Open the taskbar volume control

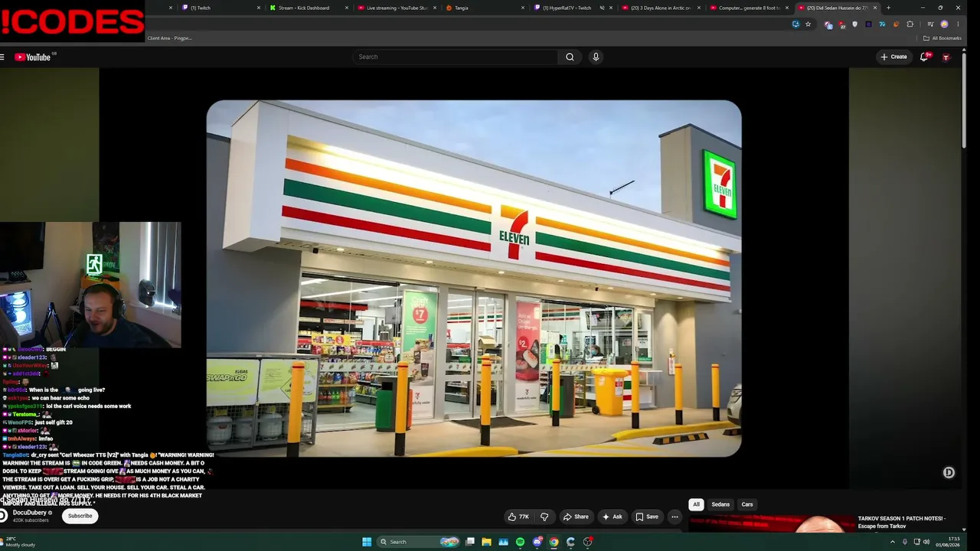pyautogui.click(x=927, y=542)
